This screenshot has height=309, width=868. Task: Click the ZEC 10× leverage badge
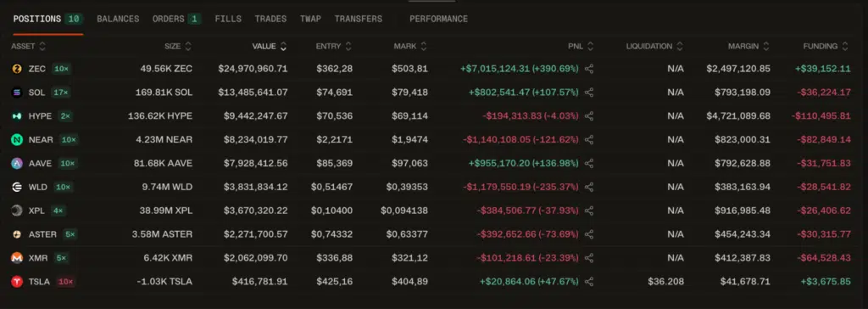61,69
